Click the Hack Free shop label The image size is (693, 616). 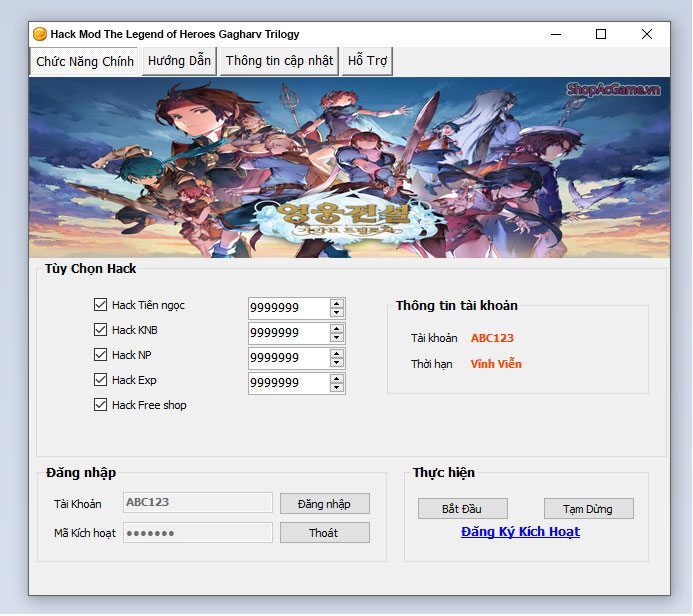(149, 405)
